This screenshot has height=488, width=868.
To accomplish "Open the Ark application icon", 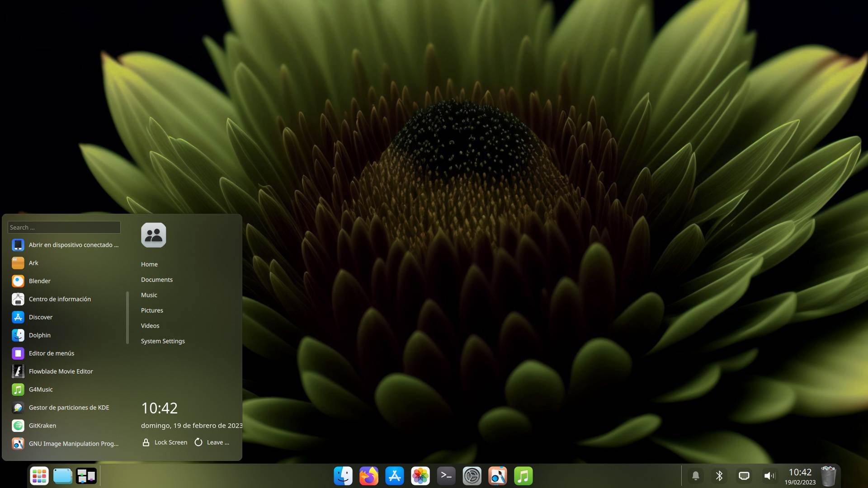I will (18, 263).
